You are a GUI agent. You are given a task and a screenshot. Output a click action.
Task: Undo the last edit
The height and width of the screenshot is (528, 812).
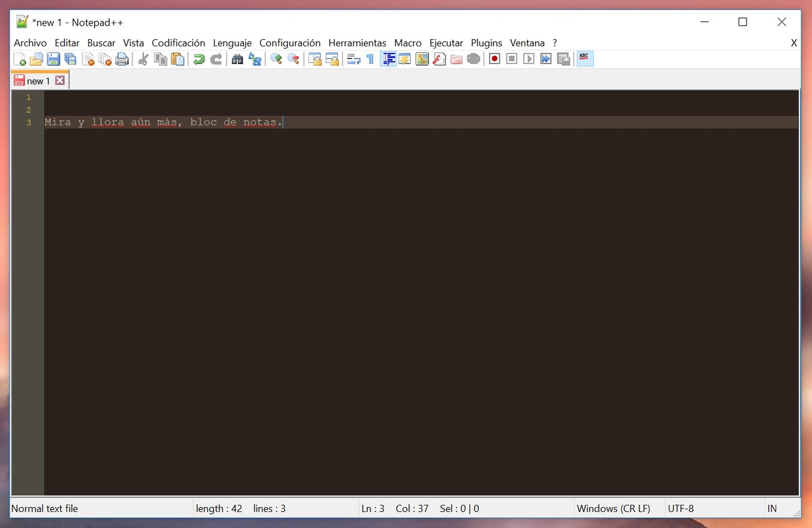tap(199, 59)
